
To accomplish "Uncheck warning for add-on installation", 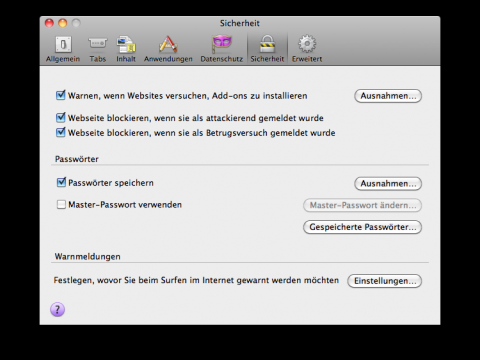I will (x=61, y=95).
